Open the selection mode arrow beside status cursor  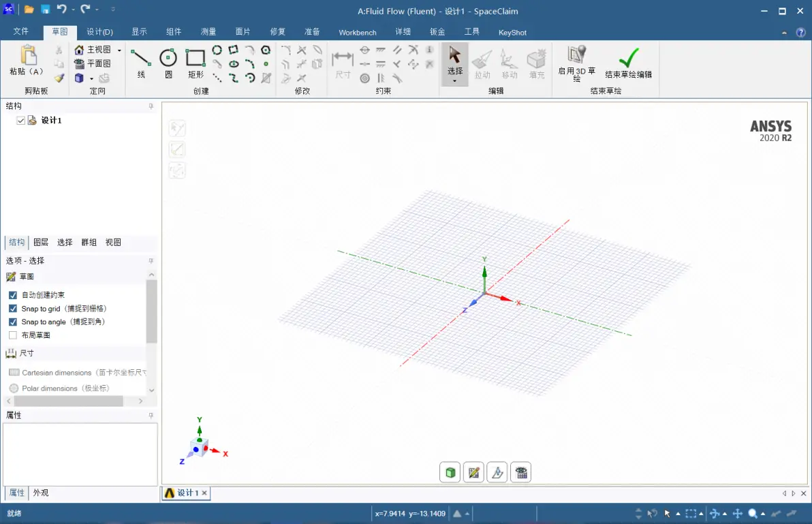point(678,514)
